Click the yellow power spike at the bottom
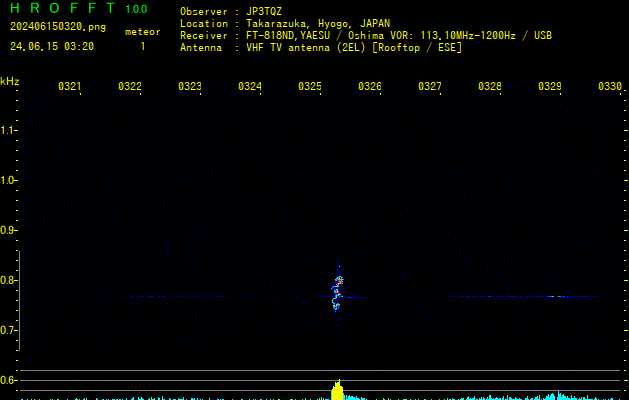 click(x=338, y=390)
